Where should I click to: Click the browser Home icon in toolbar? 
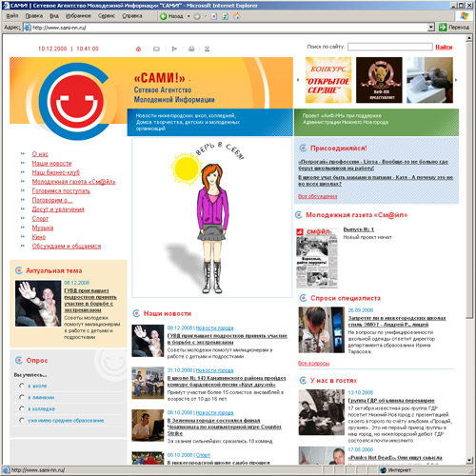tap(237, 16)
